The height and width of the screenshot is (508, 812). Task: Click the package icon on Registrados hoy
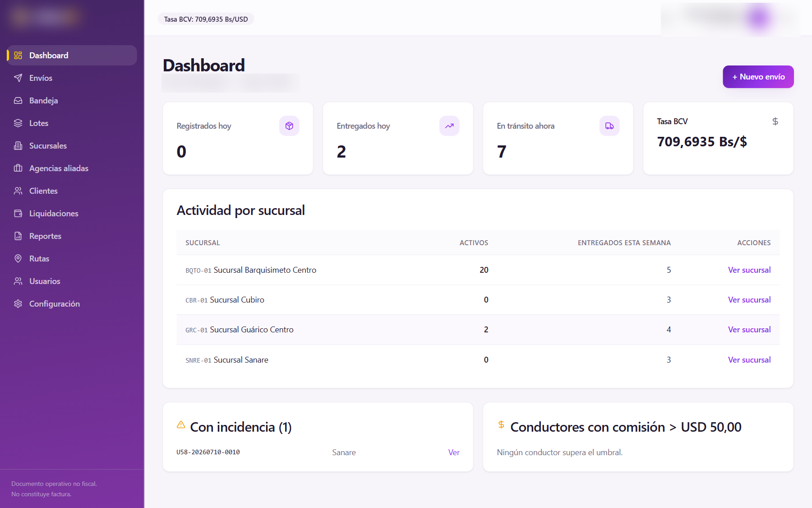[289, 126]
